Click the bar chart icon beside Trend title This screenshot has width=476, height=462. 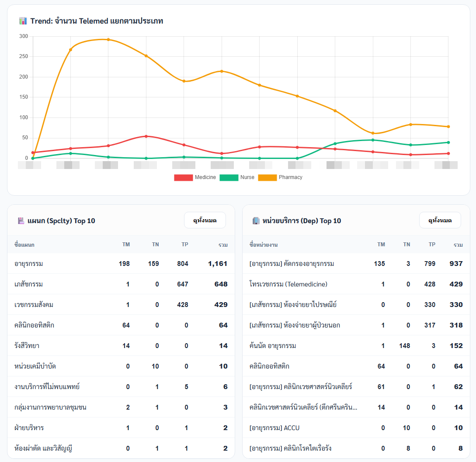[x=23, y=21]
